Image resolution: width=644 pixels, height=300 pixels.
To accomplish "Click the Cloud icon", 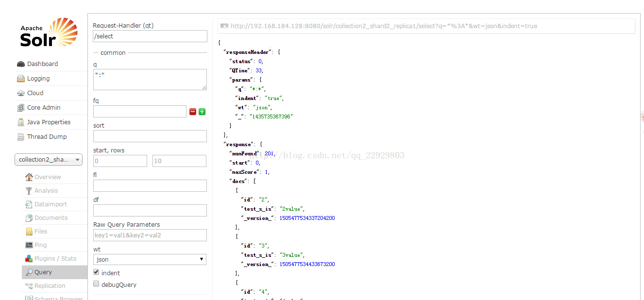I will (20, 93).
